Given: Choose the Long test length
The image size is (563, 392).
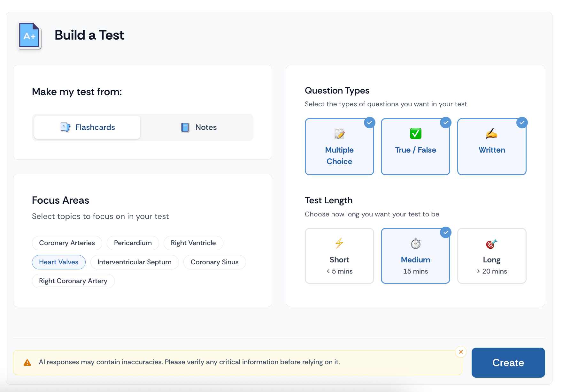Looking at the screenshot, I should (x=492, y=256).
